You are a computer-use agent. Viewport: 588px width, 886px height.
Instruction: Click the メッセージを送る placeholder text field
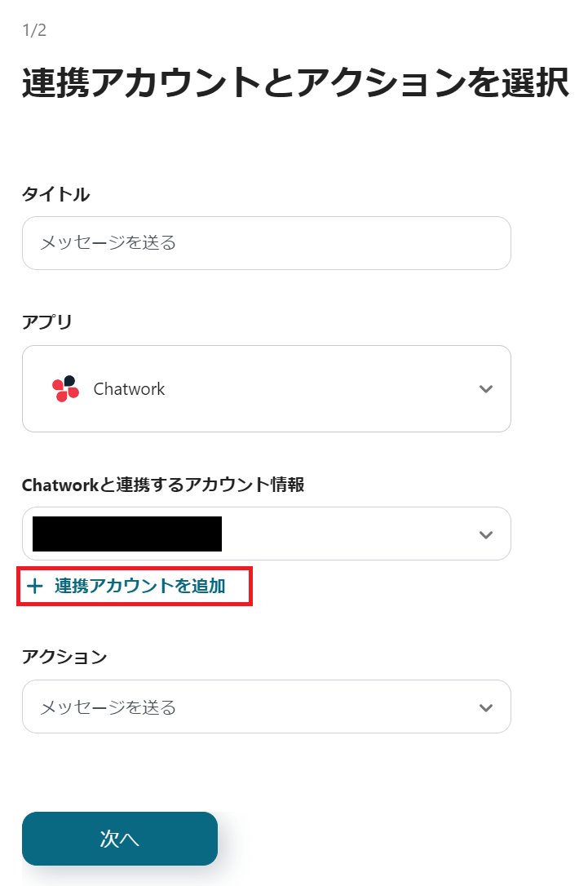coord(266,243)
